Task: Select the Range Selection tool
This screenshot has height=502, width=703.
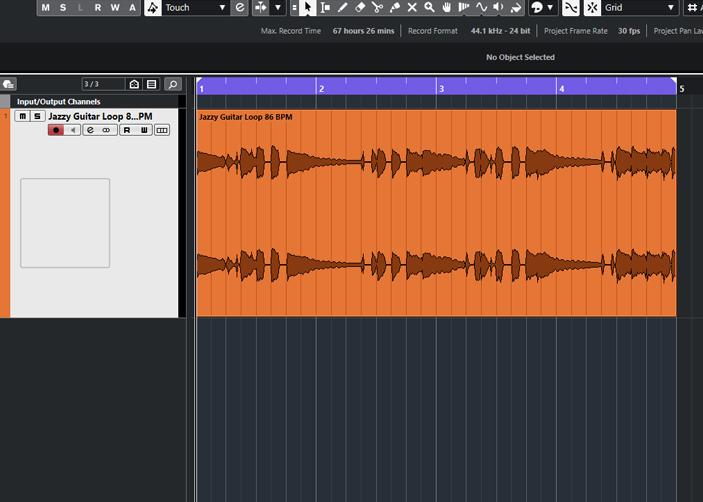Action: (325, 8)
